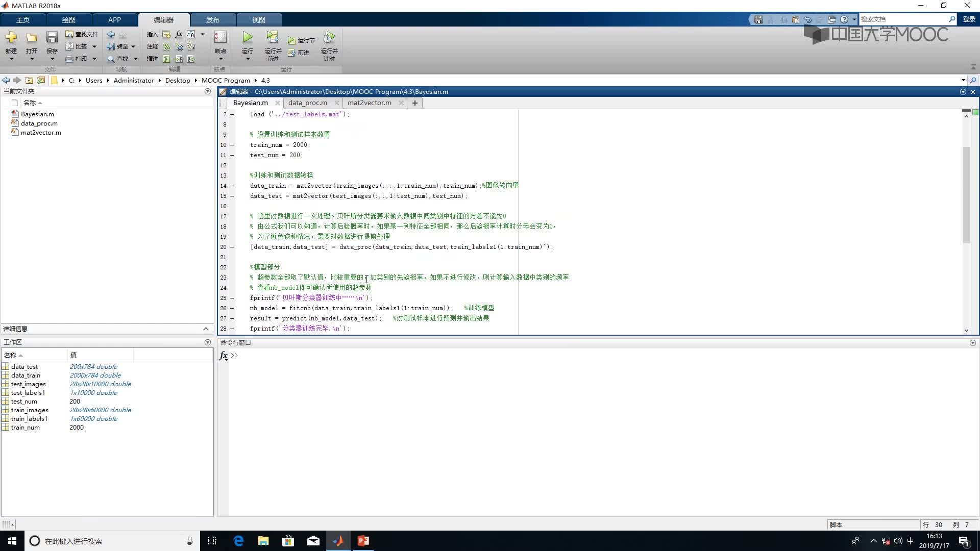This screenshot has width=980, height=551.
Task: Switch to the data_proc.m editor tab
Action: click(x=307, y=103)
